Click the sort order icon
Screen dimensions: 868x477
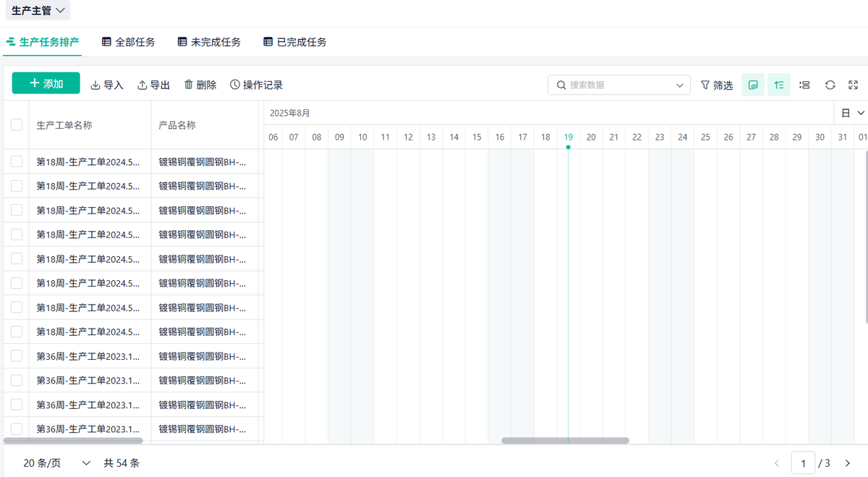click(x=778, y=85)
